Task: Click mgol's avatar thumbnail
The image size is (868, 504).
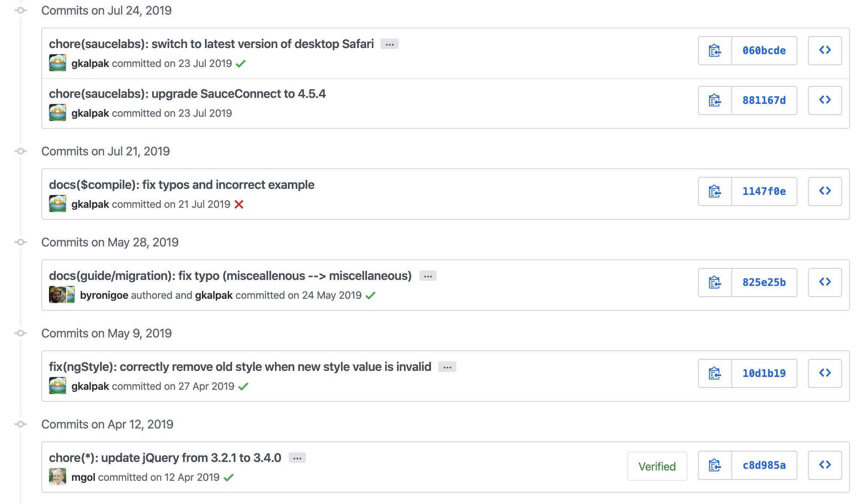Action: tap(58, 477)
